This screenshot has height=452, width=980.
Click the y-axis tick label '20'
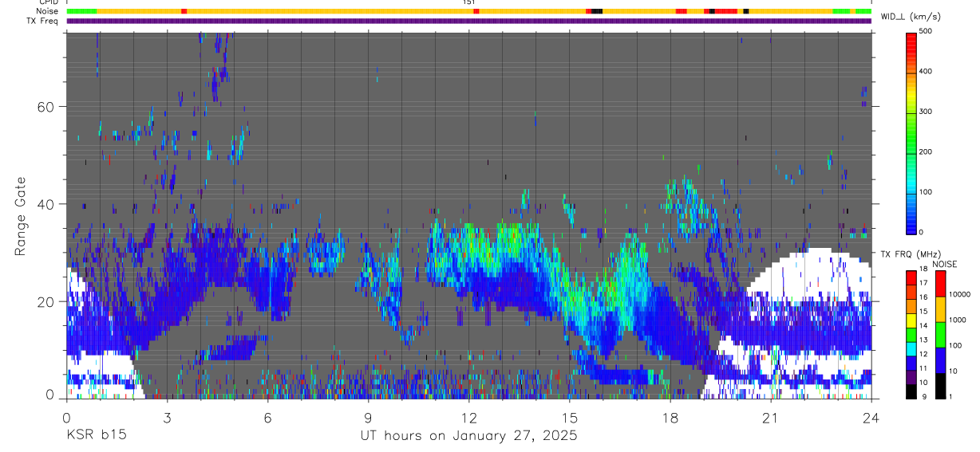click(45, 301)
